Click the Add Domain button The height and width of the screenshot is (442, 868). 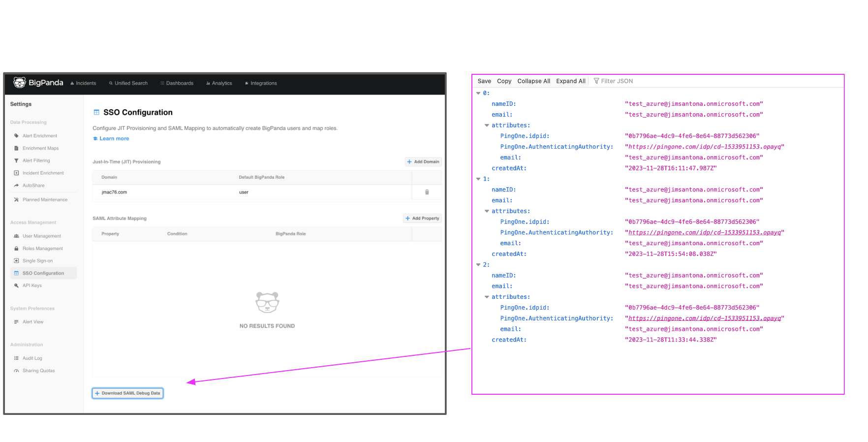(x=423, y=161)
